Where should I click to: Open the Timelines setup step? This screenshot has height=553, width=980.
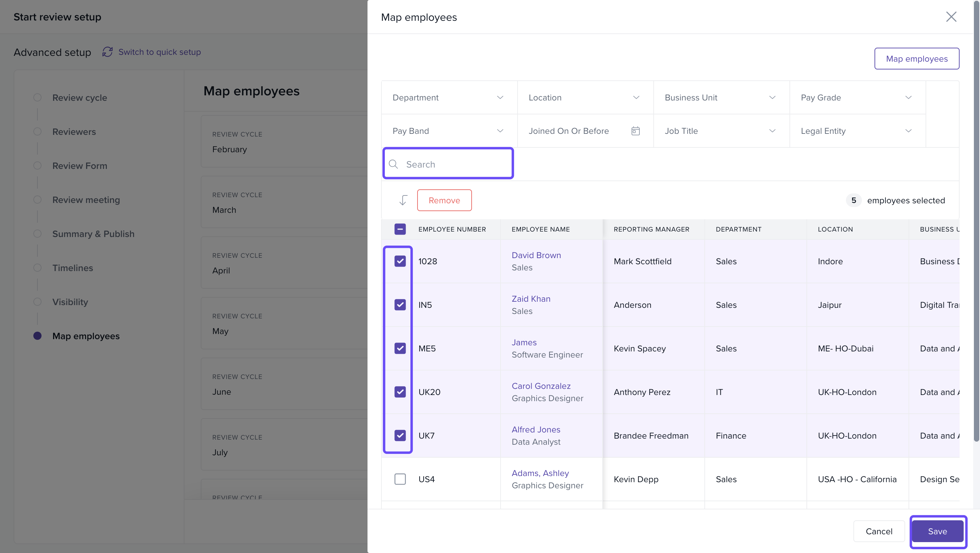pos(72,268)
